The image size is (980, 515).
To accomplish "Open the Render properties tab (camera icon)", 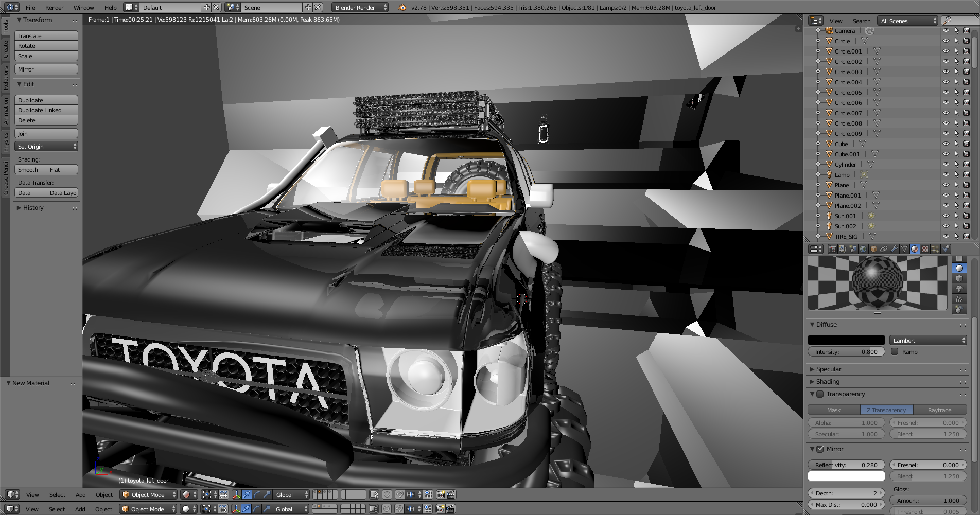I will click(833, 249).
